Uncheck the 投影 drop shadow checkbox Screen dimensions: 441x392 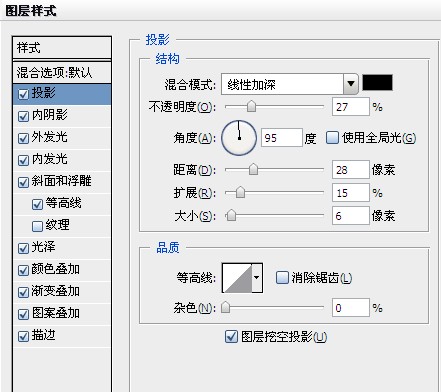pyautogui.click(x=23, y=95)
